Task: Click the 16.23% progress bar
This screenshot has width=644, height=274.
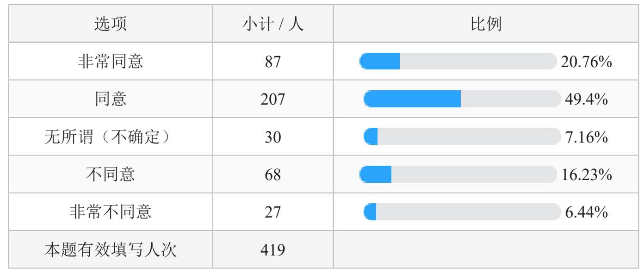Action: [x=458, y=174]
